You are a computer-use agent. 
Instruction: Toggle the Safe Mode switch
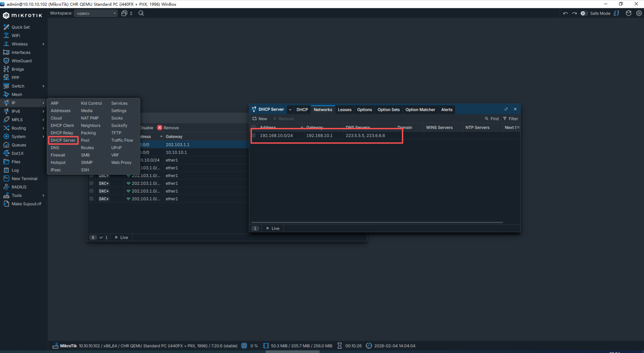point(583,13)
